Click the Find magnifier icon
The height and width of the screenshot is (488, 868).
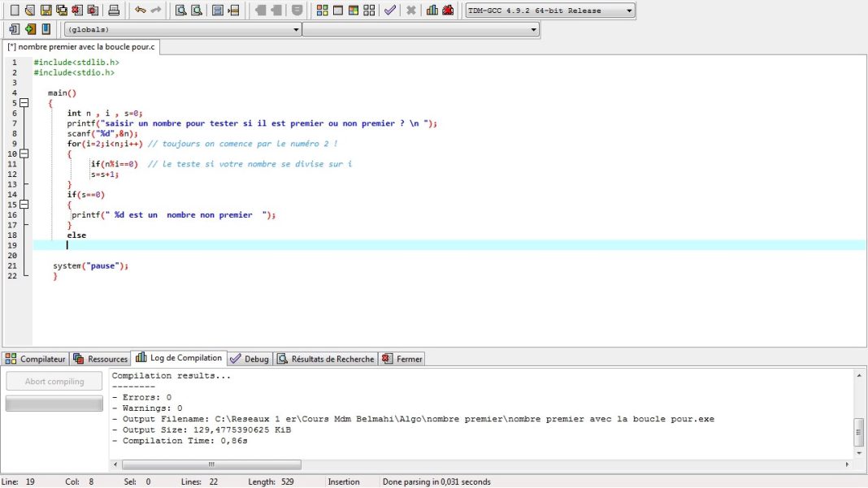(181, 11)
